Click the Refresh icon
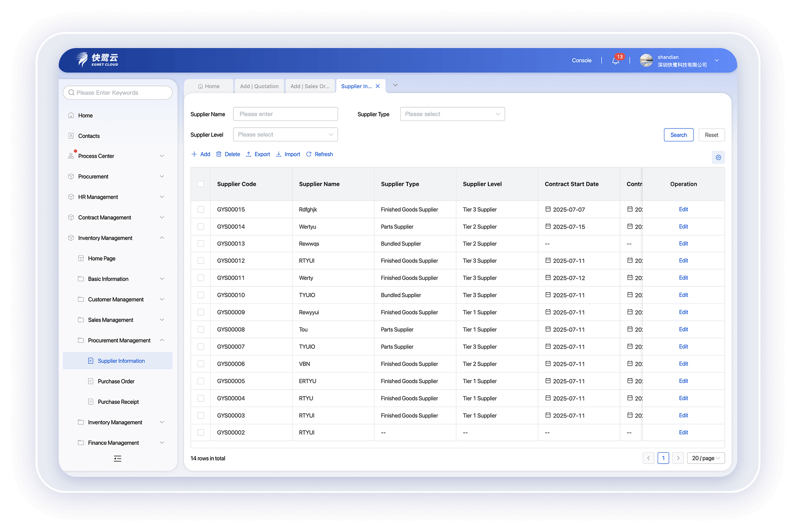The width and height of the screenshot is (796, 532). (309, 154)
